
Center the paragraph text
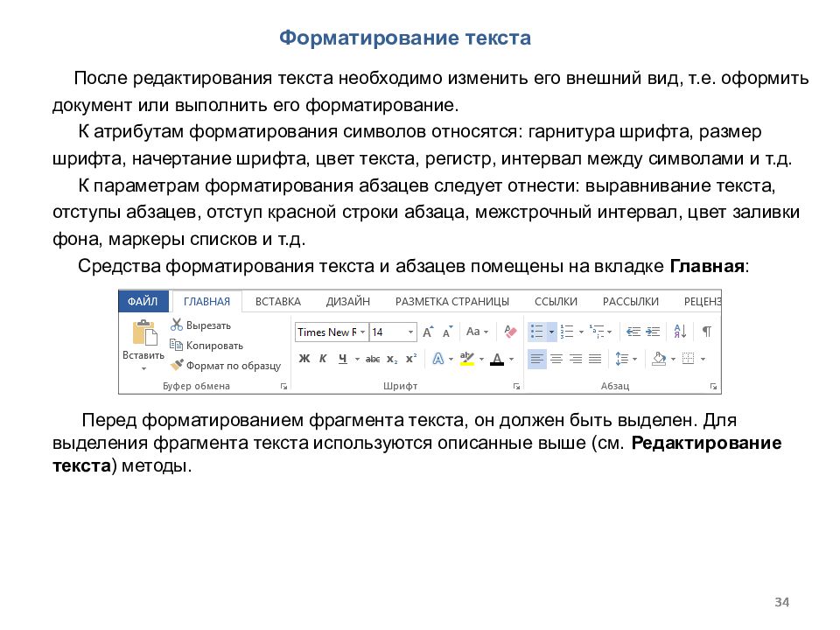556,359
